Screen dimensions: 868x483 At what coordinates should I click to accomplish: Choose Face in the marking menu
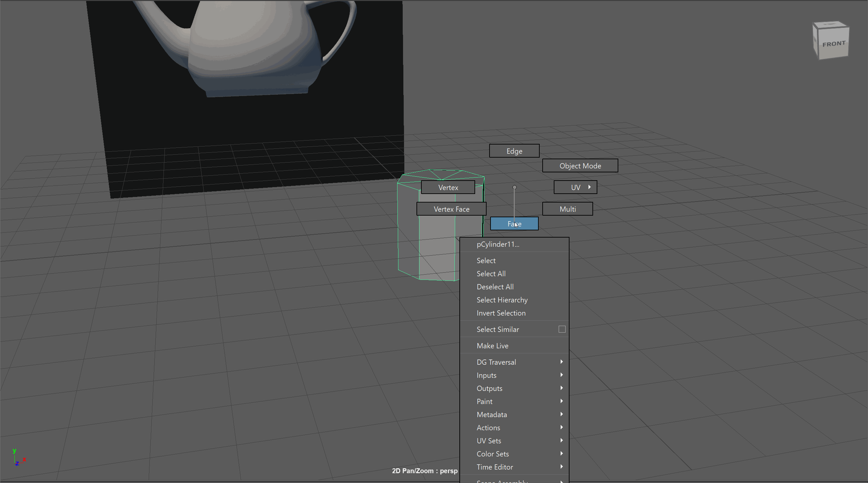pos(514,224)
